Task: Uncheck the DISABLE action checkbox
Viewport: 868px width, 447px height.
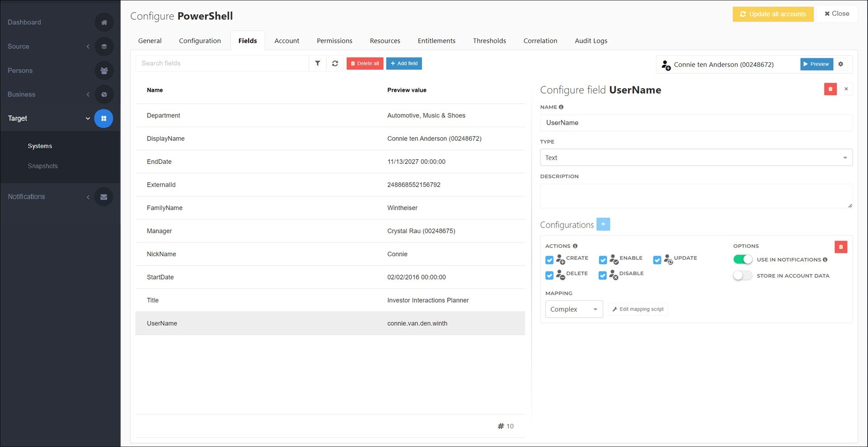Action: (602, 276)
